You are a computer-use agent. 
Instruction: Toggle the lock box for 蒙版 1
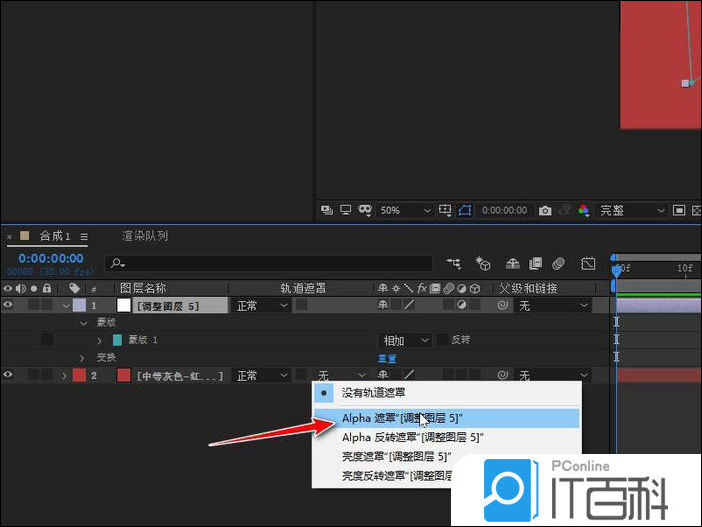47,340
